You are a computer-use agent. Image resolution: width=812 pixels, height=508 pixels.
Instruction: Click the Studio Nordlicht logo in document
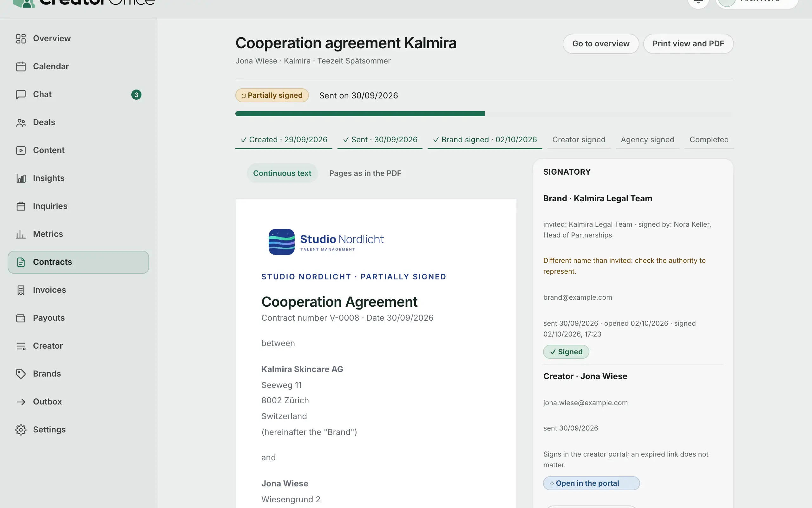(326, 242)
